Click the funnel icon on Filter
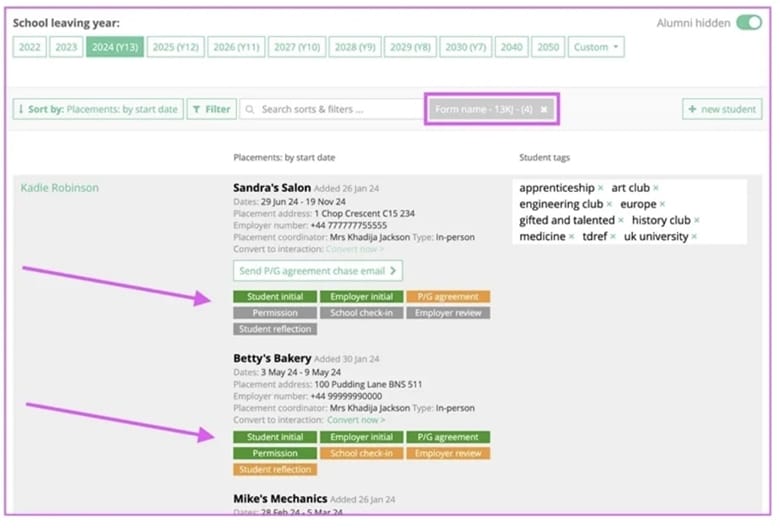The width and height of the screenshot is (780, 530). [x=196, y=109]
